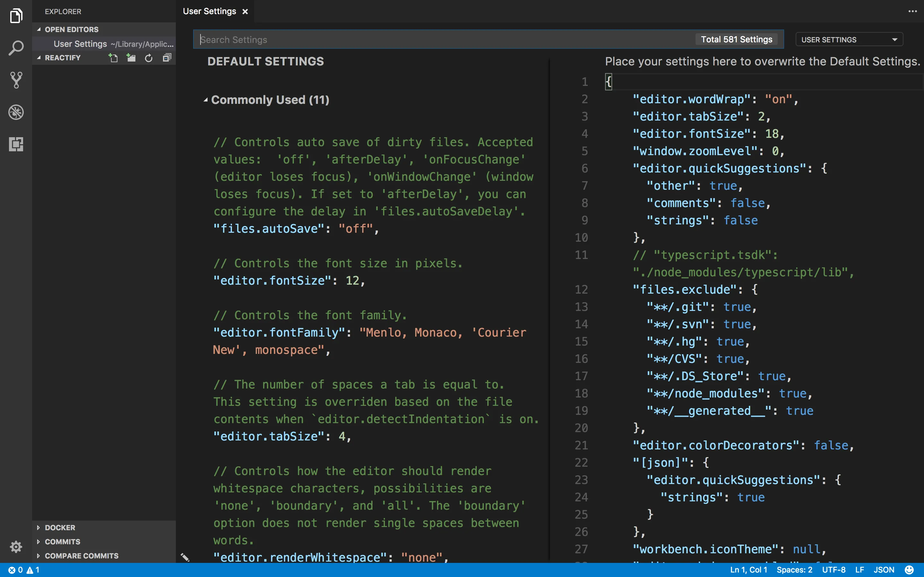Refresh the REACTIFY explorer tree
Screen dimensions: 924x577
coord(149,58)
